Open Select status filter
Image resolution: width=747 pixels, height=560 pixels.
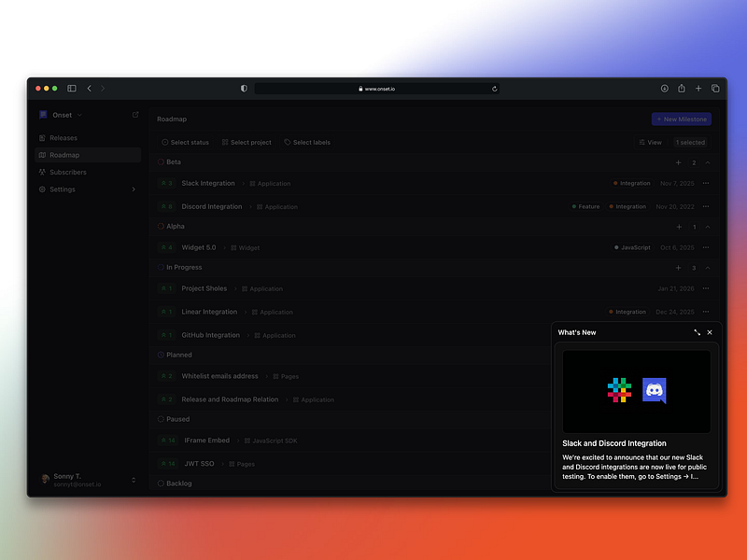coord(185,143)
